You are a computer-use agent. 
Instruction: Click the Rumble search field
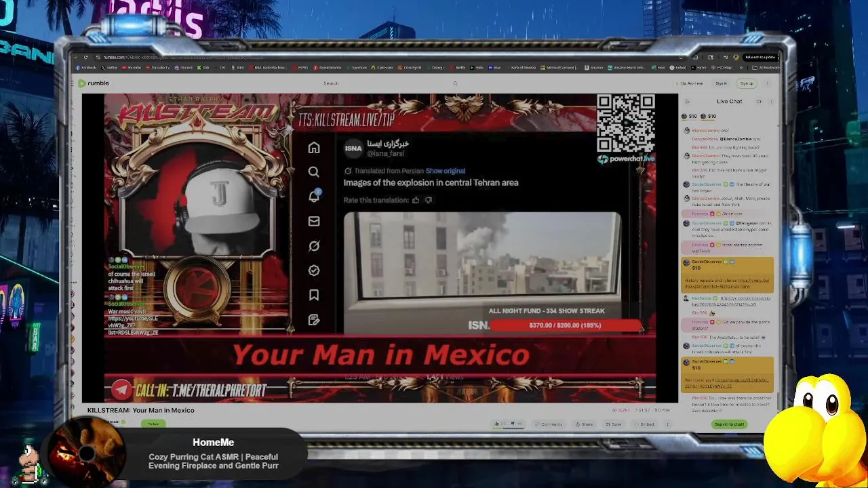coord(387,83)
